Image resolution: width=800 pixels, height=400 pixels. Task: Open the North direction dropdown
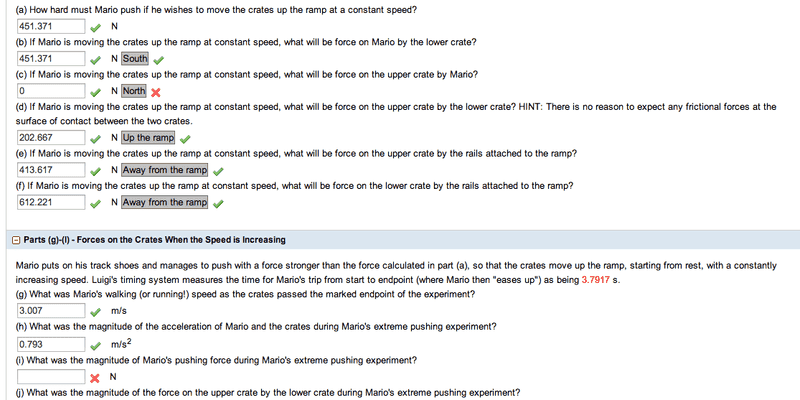point(134,92)
